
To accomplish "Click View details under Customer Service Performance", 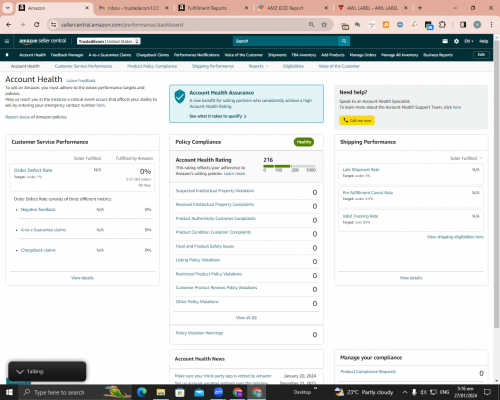I will [82, 278].
